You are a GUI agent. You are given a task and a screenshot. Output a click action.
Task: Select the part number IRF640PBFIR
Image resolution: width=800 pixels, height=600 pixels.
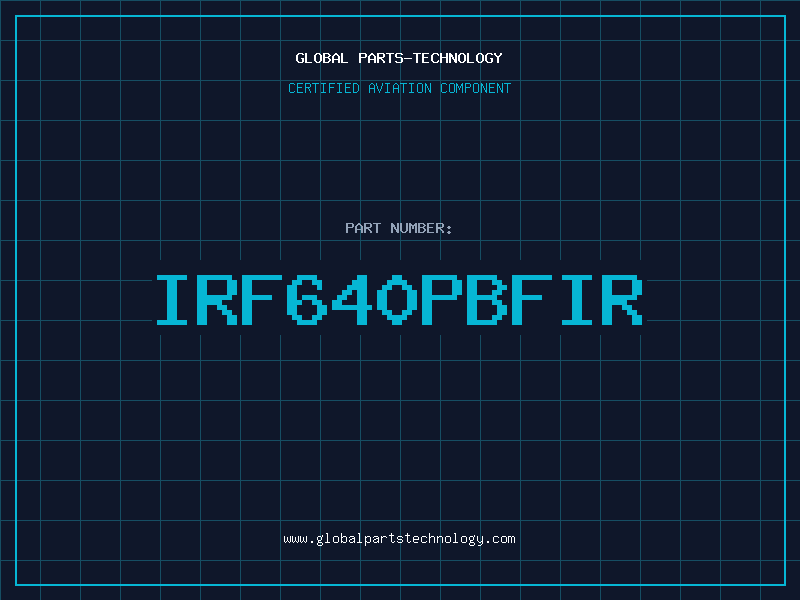[x=399, y=299]
